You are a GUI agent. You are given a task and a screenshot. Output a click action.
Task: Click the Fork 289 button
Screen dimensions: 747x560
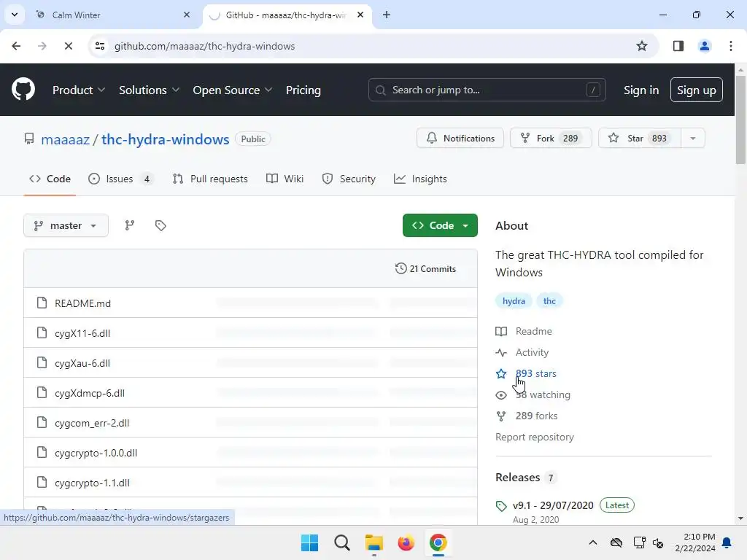pos(551,138)
